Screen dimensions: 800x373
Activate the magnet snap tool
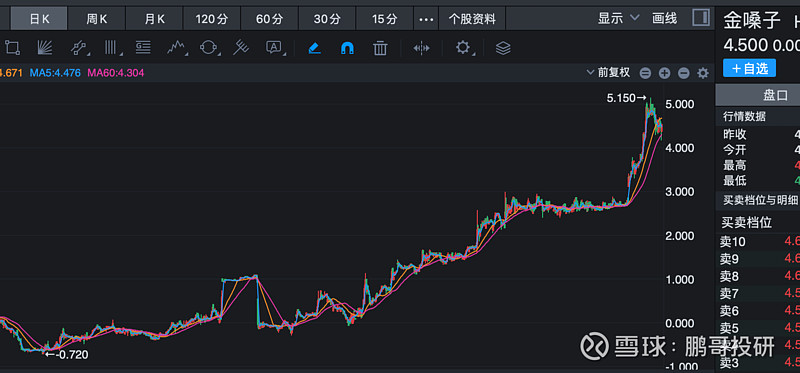click(347, 48)
